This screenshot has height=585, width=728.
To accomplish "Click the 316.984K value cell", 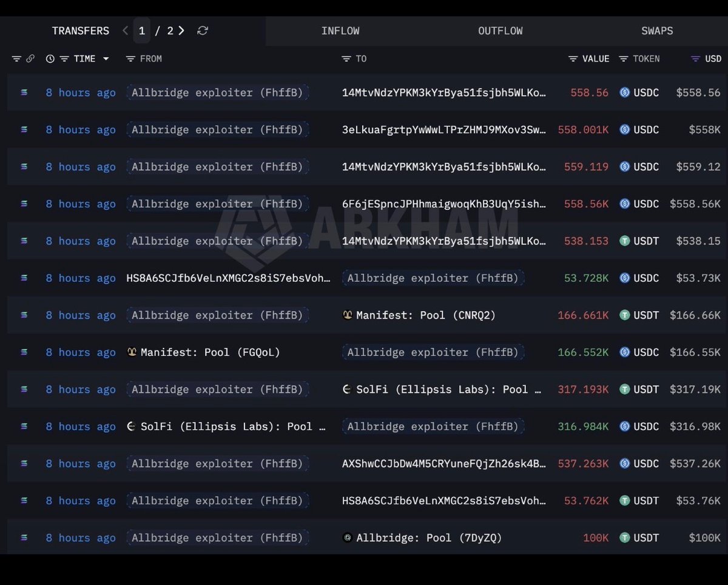I will click(583, 426).
